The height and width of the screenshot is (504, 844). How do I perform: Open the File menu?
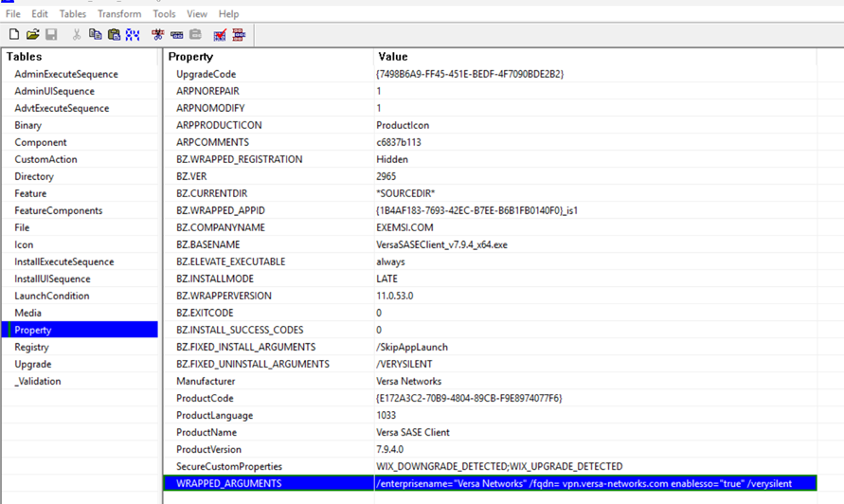click(13, 14)
